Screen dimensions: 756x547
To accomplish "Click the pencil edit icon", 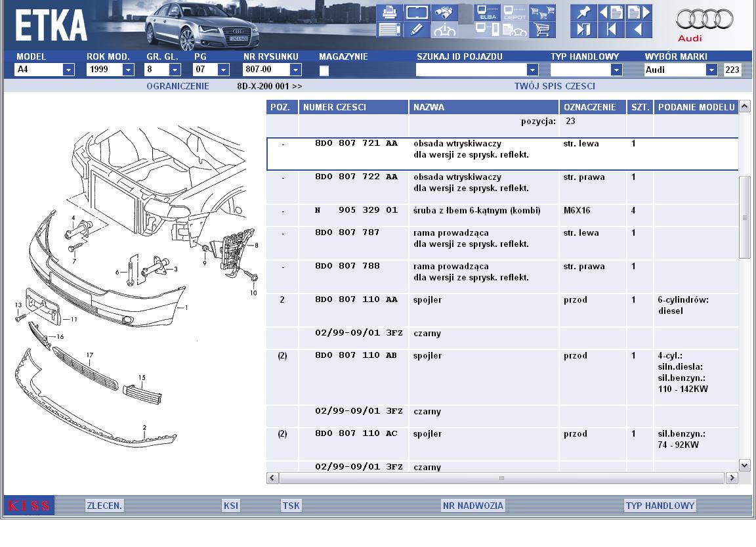I will click(x=417, y=30).
